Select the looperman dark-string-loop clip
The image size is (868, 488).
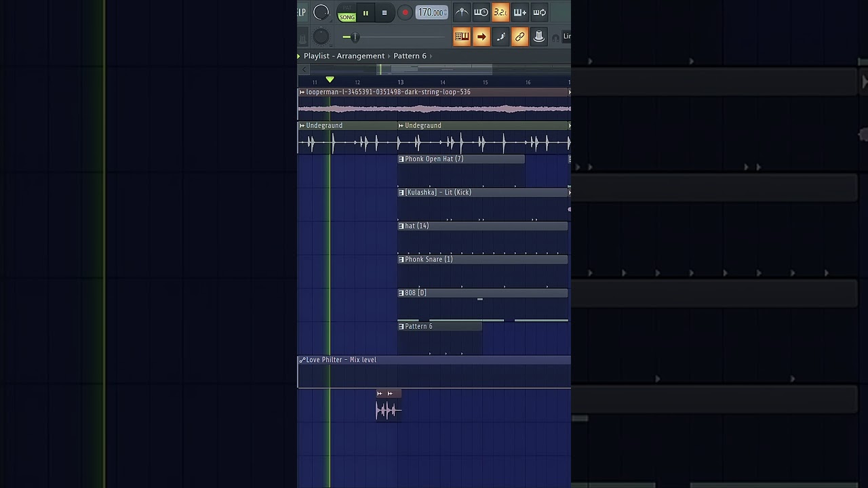pyautogui.click(x=434, y=104)
